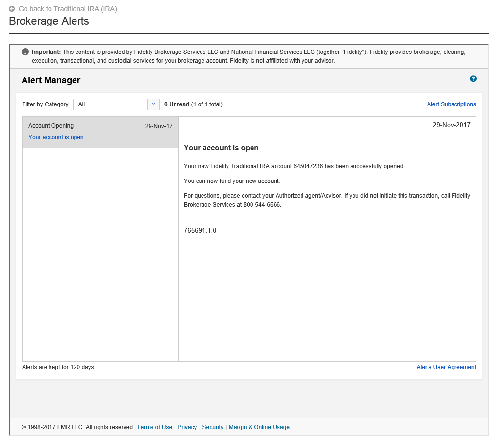
Task: Click the Important notice info icon
Action: pyautogui.click(x=25, y=52)
